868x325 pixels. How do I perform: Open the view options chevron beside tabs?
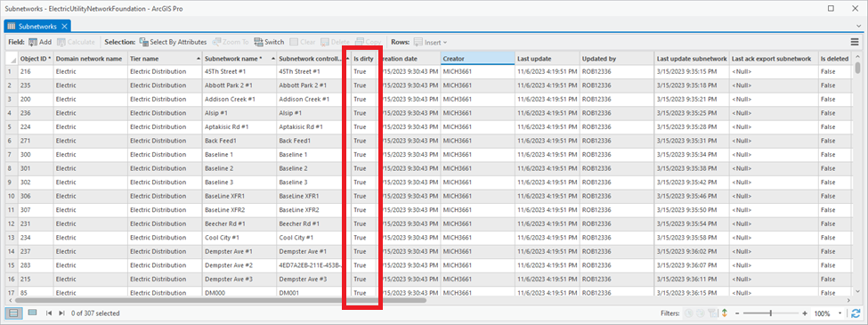(x=858, y=26)
